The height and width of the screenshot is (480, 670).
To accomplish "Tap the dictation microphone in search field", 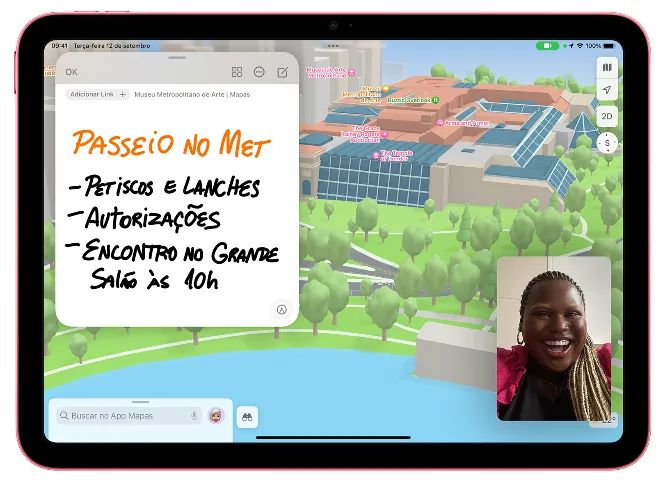I will point(194,415).
